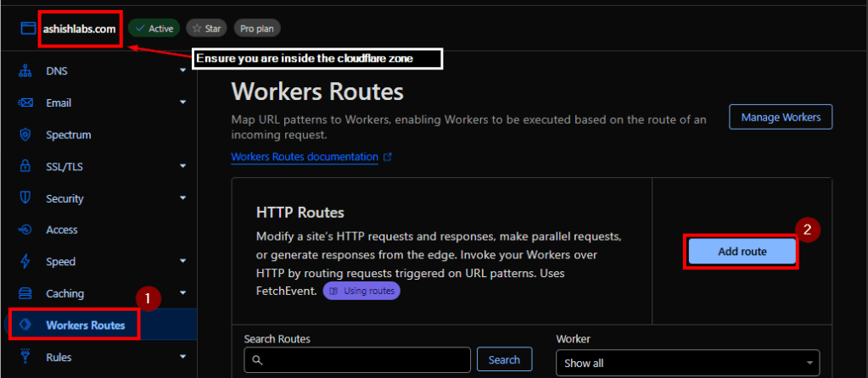Expand the Email section chevron
The height and width of the screenshot is (378, 868).
(x=182, y=103)
